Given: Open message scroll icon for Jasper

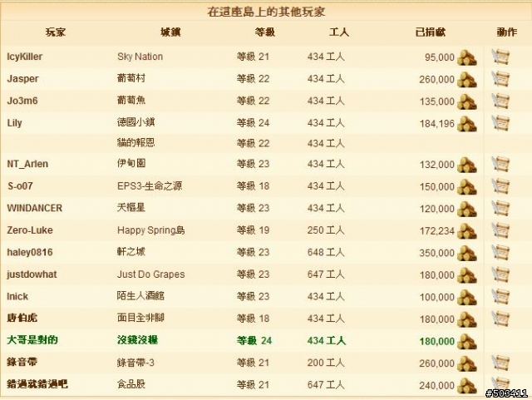Looking at the screenshot, I should [500, 79].
